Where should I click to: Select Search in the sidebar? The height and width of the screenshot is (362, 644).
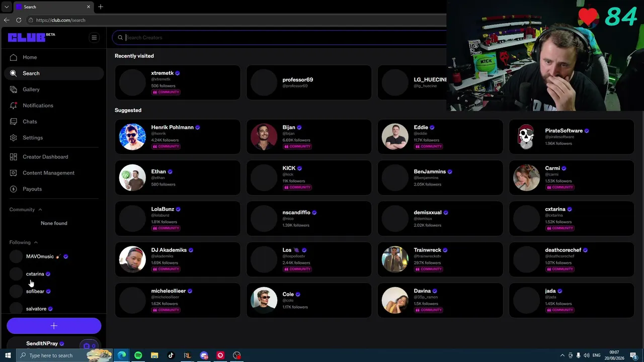(54, 73)
